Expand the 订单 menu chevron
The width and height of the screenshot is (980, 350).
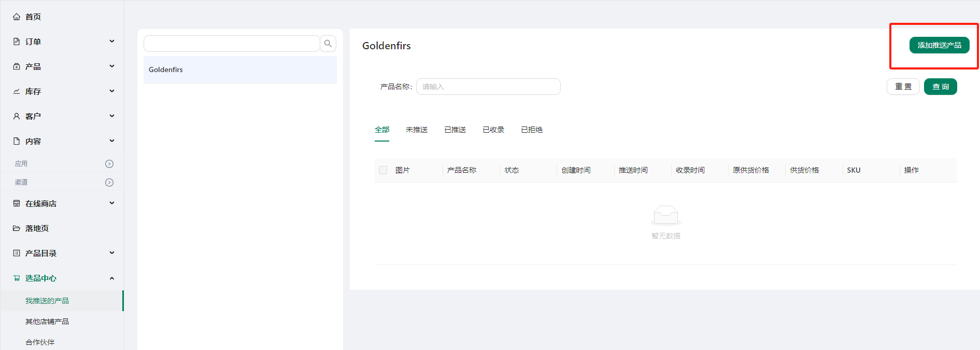point(112,41)
